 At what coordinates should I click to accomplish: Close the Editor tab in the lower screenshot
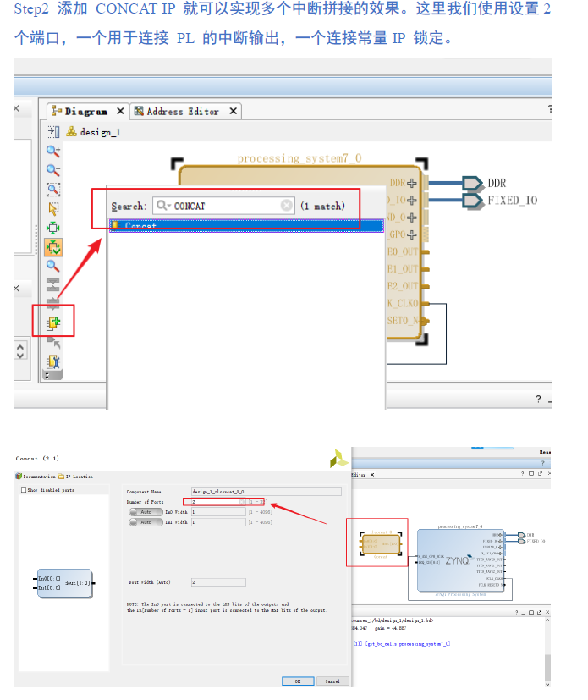tap(372, 475)
